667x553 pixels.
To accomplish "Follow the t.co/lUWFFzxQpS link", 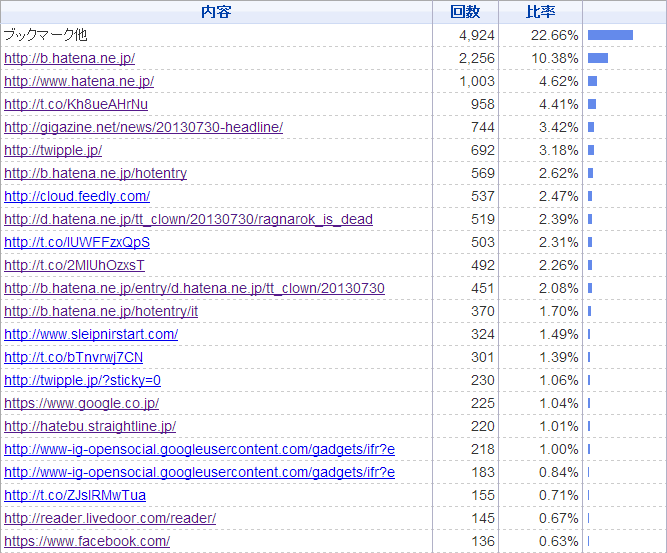I will coord(77,242).
